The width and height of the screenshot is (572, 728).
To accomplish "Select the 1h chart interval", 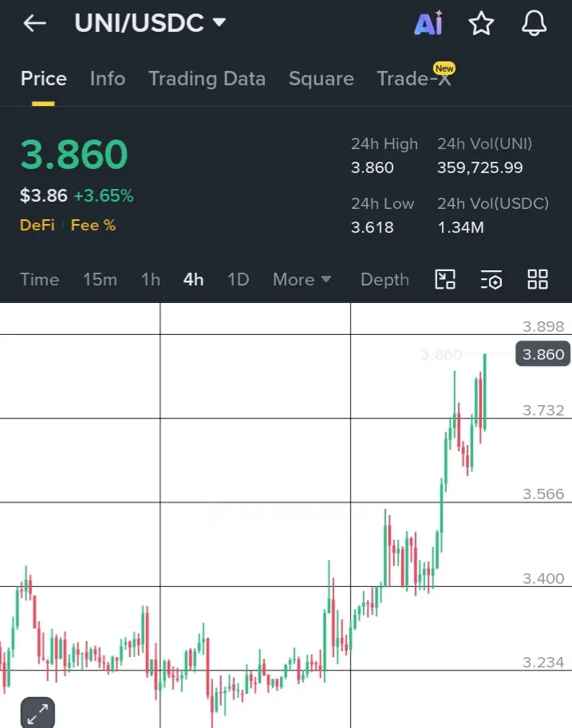I will click(x=151, y=280).
